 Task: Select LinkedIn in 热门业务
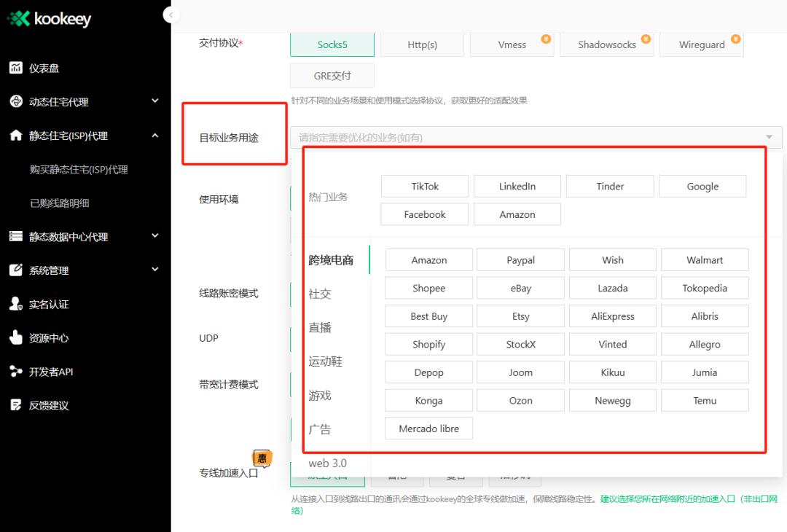click(517, 187)
